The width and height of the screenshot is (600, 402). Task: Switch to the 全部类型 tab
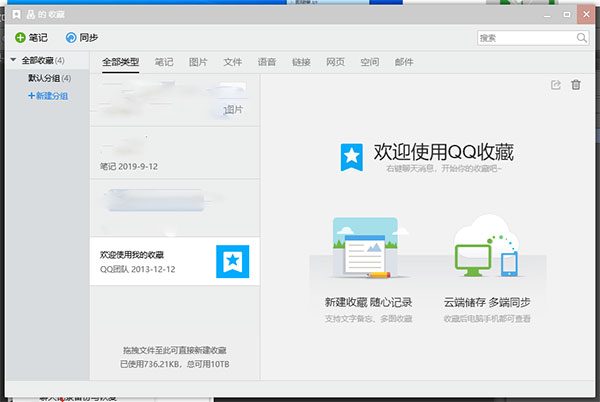coord(121,62)
